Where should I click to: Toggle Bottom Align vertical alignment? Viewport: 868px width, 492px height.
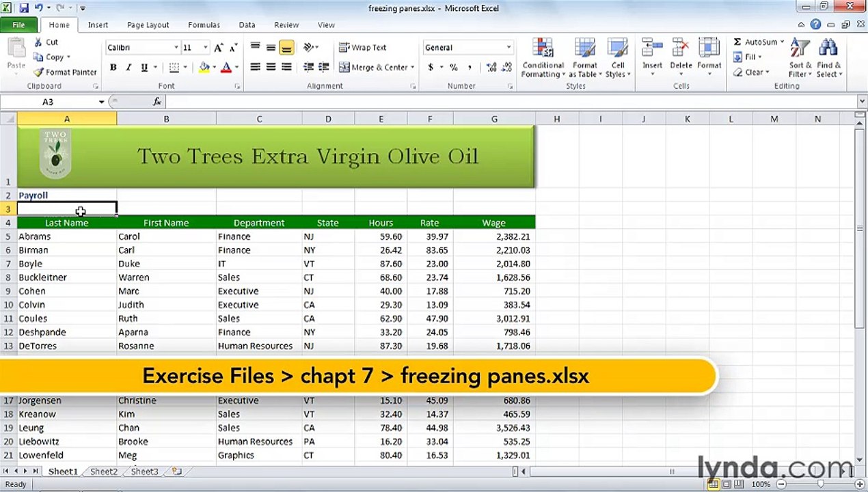[286, 47]
